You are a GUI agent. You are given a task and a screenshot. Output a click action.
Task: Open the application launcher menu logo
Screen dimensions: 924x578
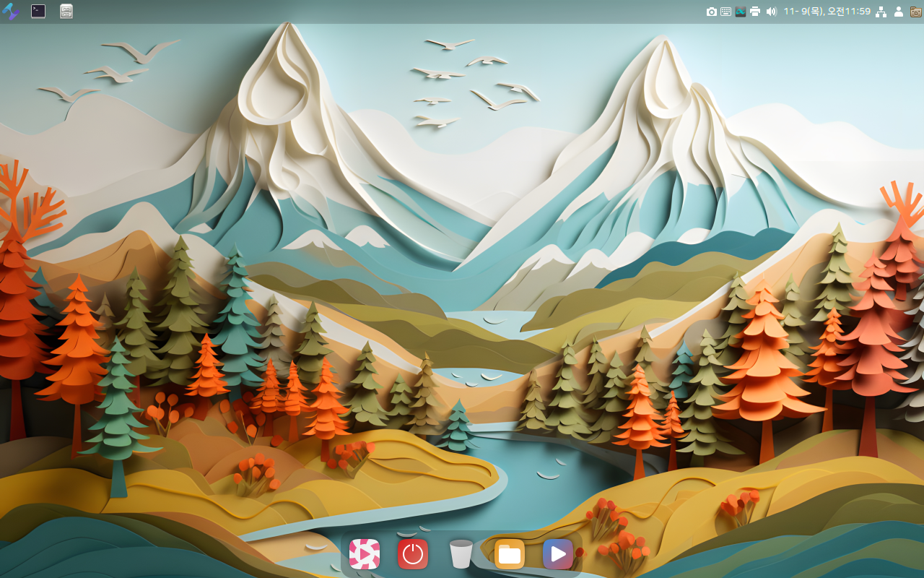(10, 11)
